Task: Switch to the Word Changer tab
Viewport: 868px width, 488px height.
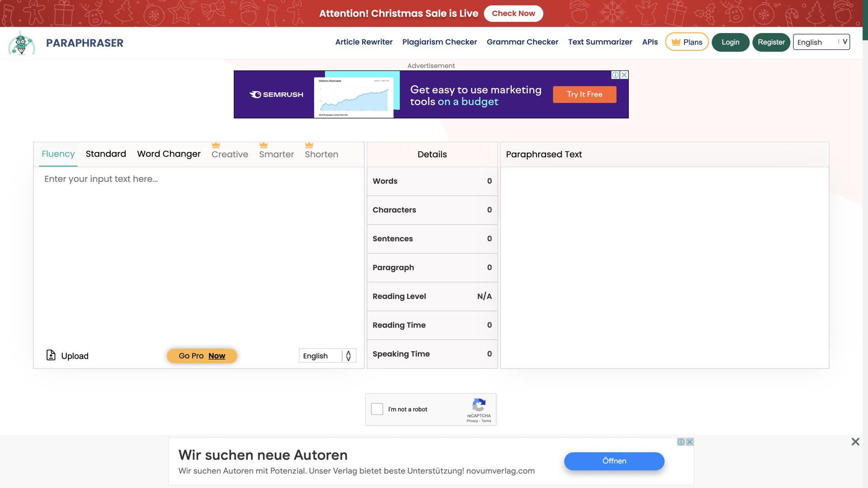Action: pyautogui.click(x=169, y=154)
